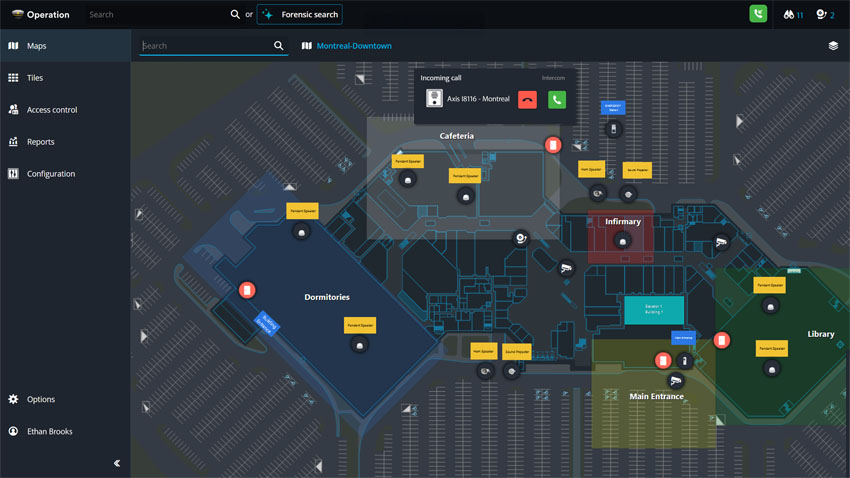
Task: Open the Montreal-Downtown map link
Action: (x=354, y=46)
